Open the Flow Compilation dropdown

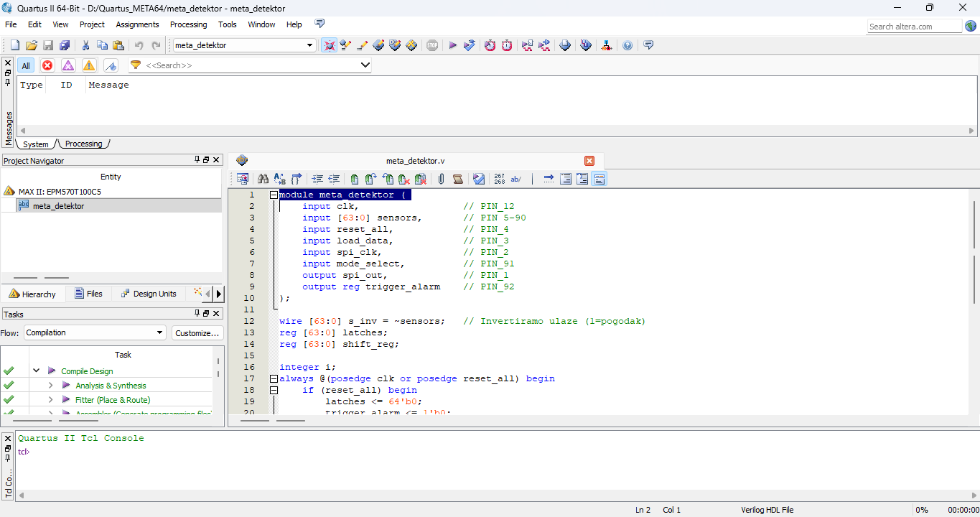tap(160, 332)
